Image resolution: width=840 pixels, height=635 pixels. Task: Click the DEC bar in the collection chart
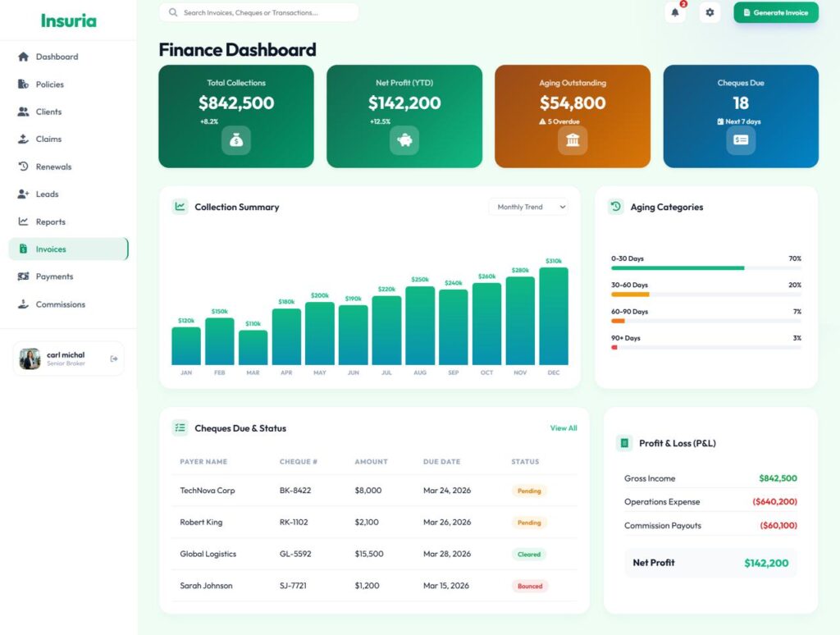click(554, 316)
